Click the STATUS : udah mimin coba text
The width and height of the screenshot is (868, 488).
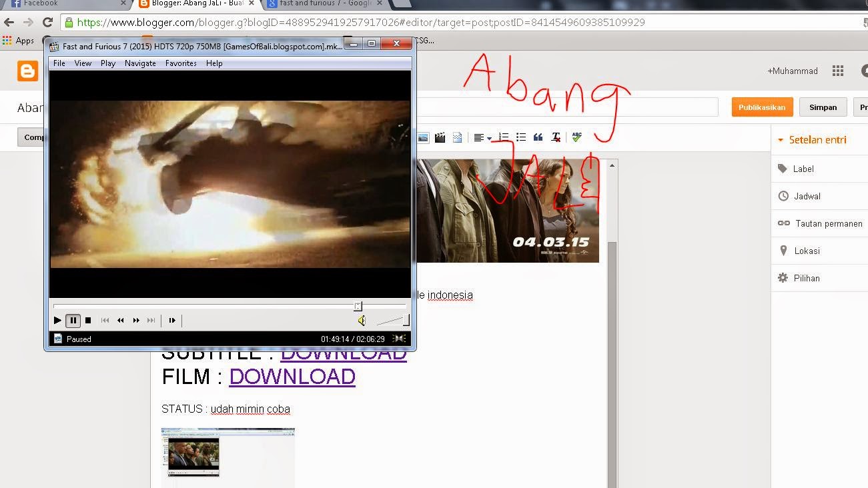point(226,409)
